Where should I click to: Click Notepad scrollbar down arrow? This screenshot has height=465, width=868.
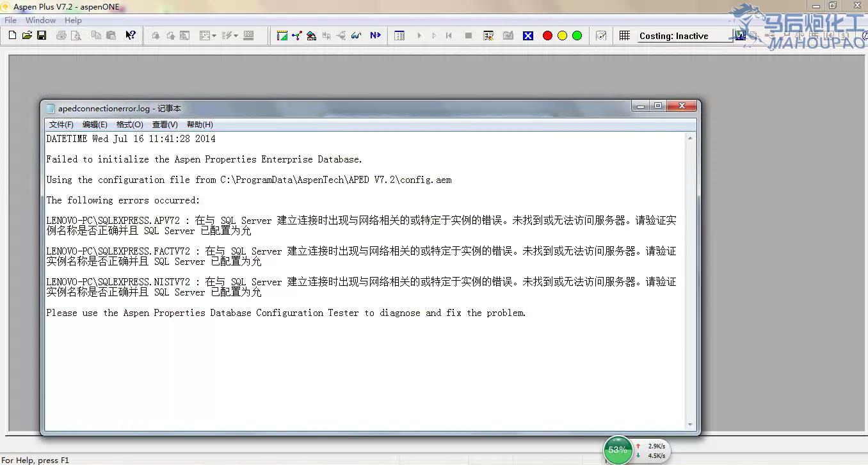click(x=690, y=425)
